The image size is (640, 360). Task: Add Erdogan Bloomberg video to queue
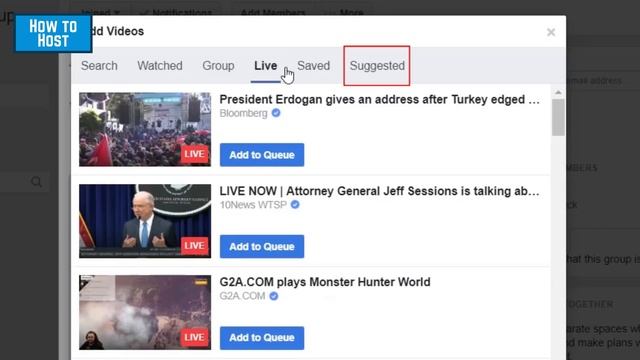[262, 155]
